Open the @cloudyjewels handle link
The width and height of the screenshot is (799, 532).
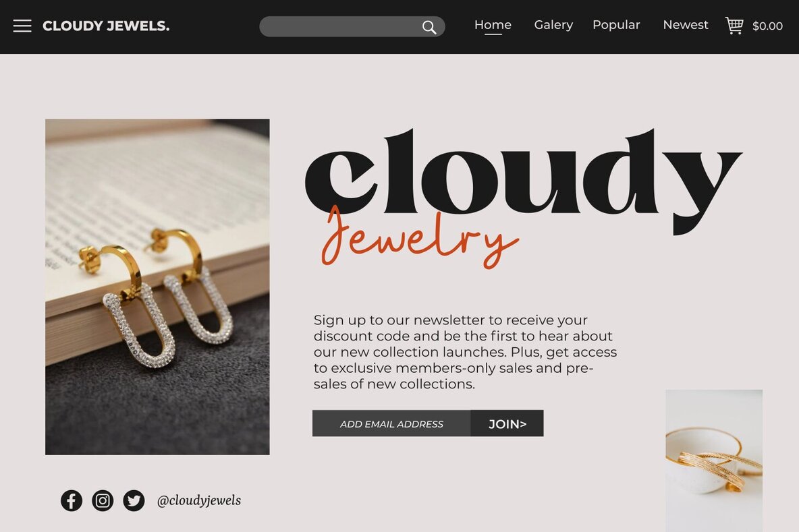click(x=199, y=500)
